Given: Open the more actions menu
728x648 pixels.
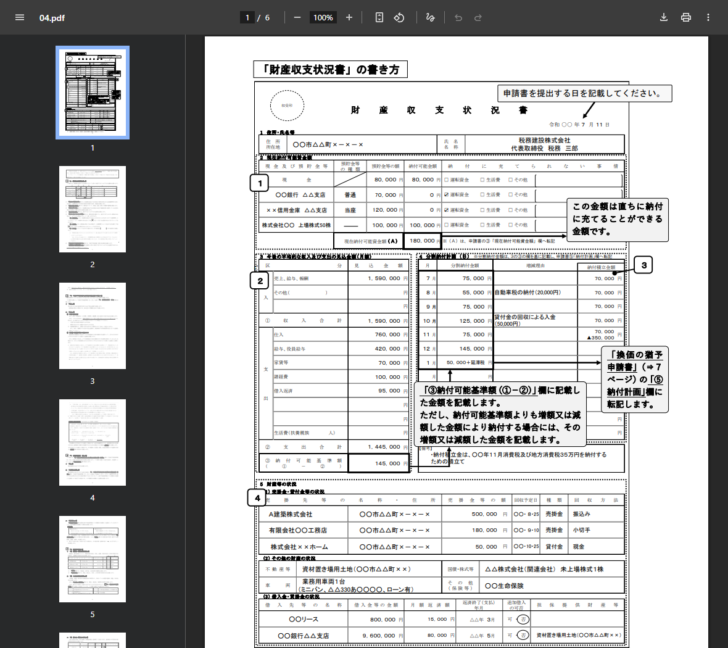Looking at the screenshot, I should (708, 18).
